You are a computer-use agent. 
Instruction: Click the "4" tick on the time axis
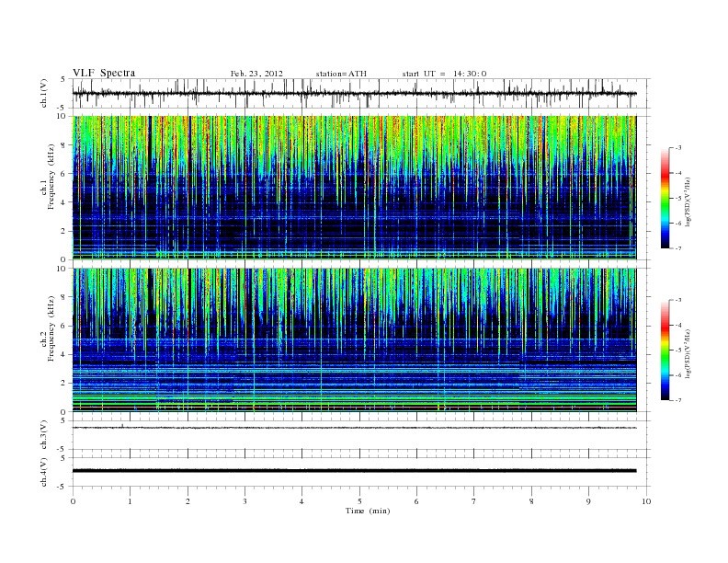pos(301,501)
